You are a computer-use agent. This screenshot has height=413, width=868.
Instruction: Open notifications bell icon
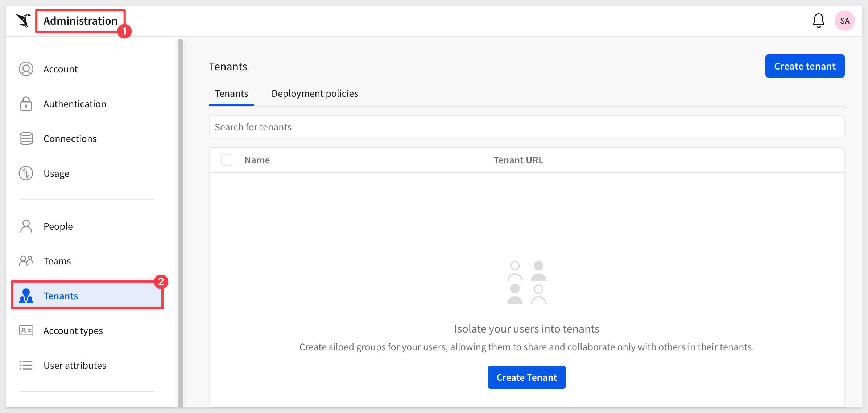click(x=818, y=21)
